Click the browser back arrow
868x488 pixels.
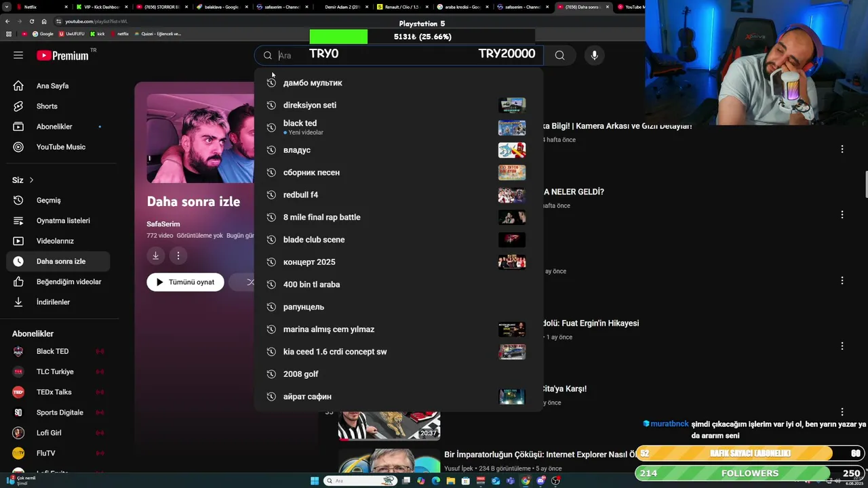8,22
